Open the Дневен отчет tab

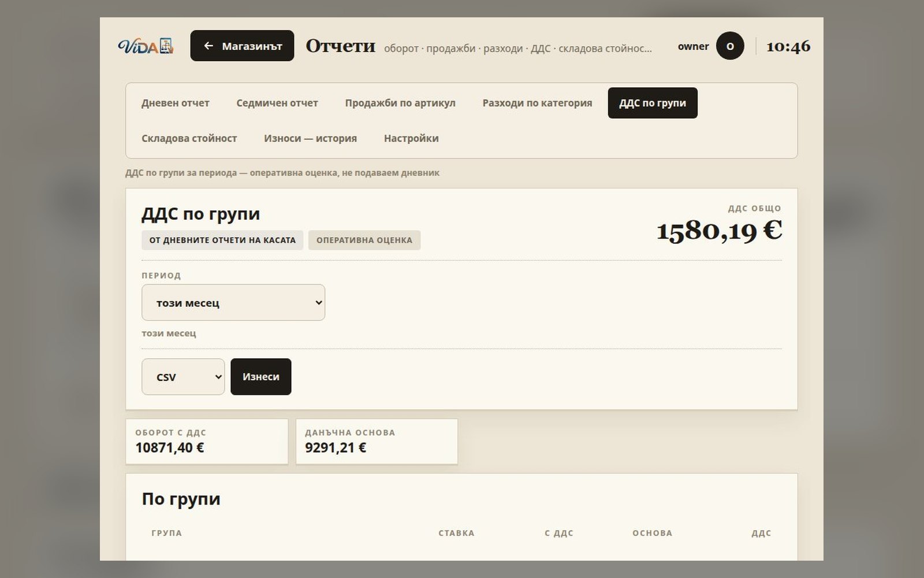click(176, 103)
